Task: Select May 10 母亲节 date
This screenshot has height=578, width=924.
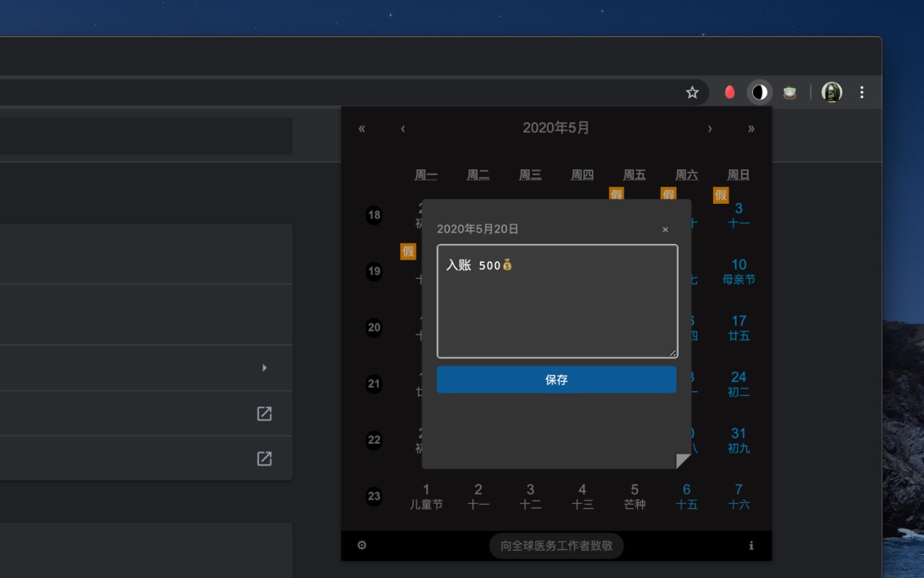Action: 738,272
